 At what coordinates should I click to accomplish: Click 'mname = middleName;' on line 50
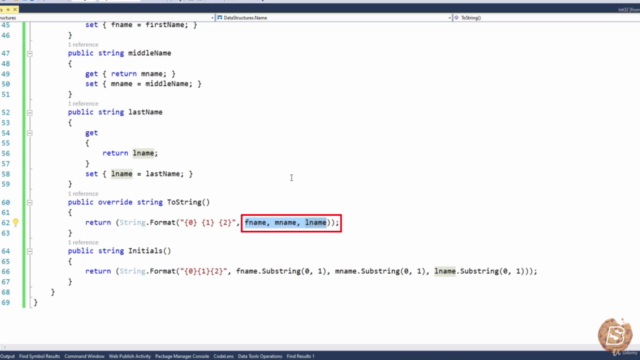pos(152,84)
